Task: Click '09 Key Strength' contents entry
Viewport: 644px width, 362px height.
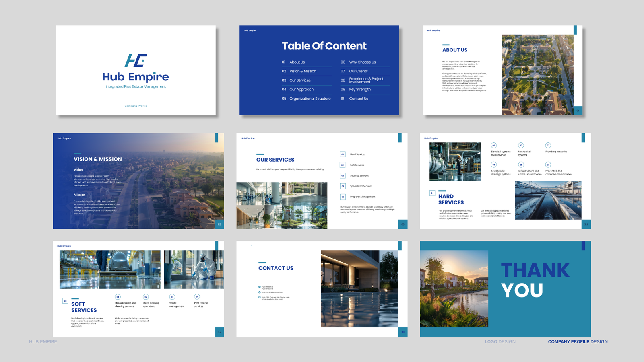Action: [x=355, y=89]
